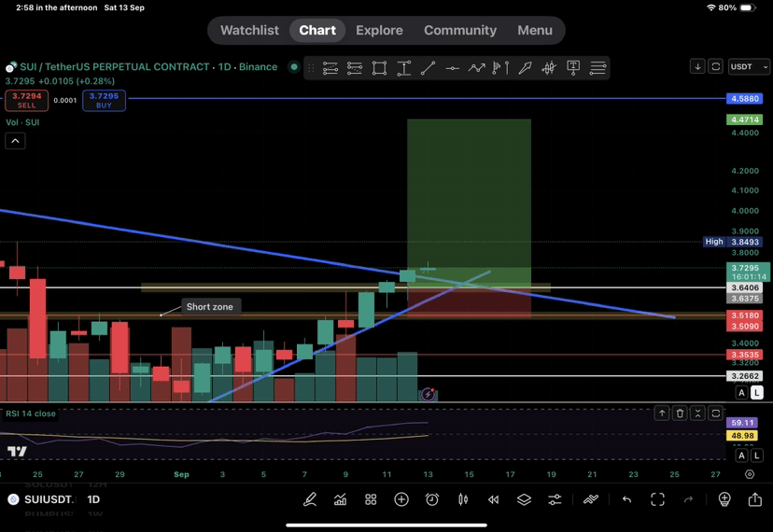Image resolution: width=773 pixels, height=532 pixels.
Task: Select the Fib Retracement lines tool
Action: (x=597, y=68)
